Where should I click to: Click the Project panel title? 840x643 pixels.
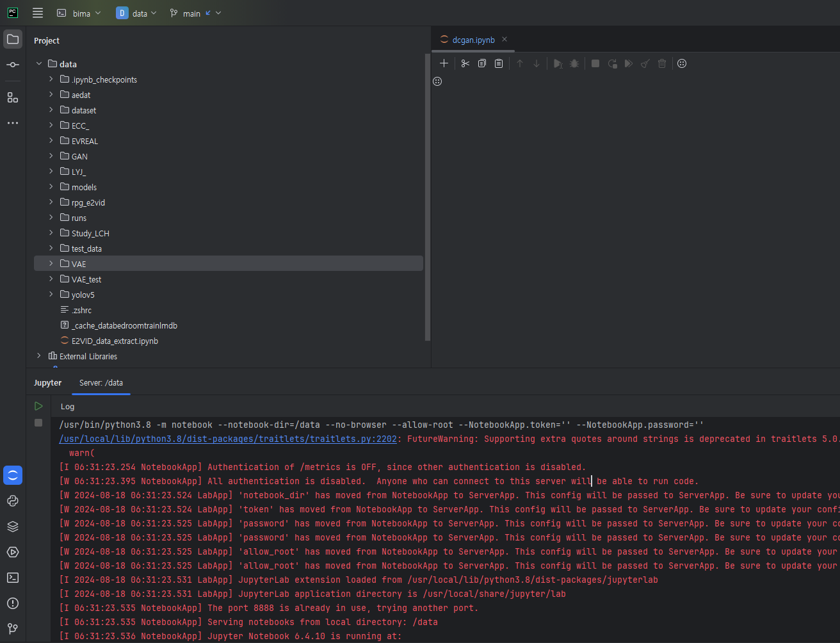(47, 40)
